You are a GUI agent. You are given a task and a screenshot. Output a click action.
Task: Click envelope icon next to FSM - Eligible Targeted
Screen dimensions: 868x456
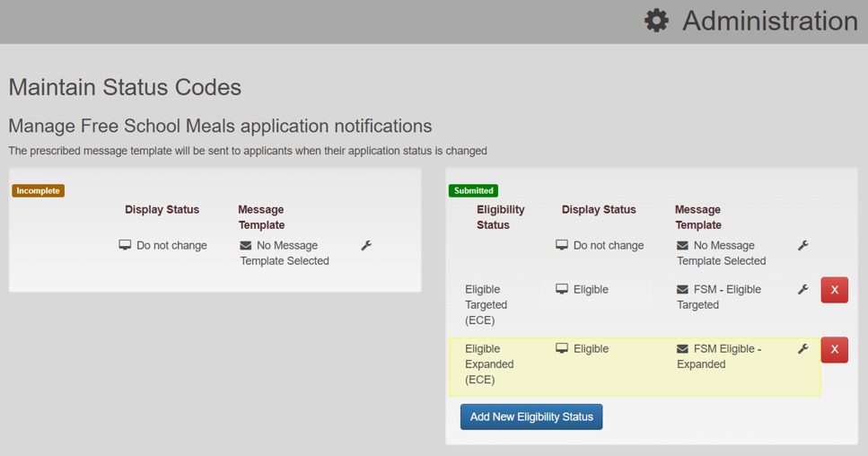point(682,289)
